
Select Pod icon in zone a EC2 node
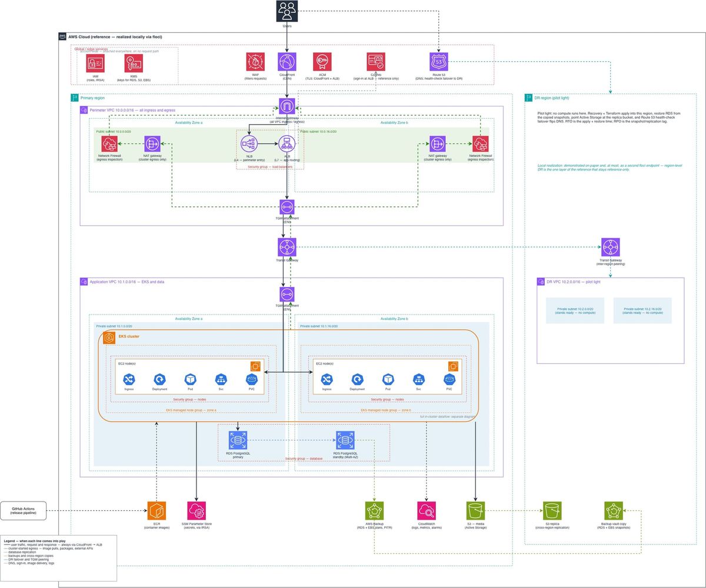coord(190,379)
